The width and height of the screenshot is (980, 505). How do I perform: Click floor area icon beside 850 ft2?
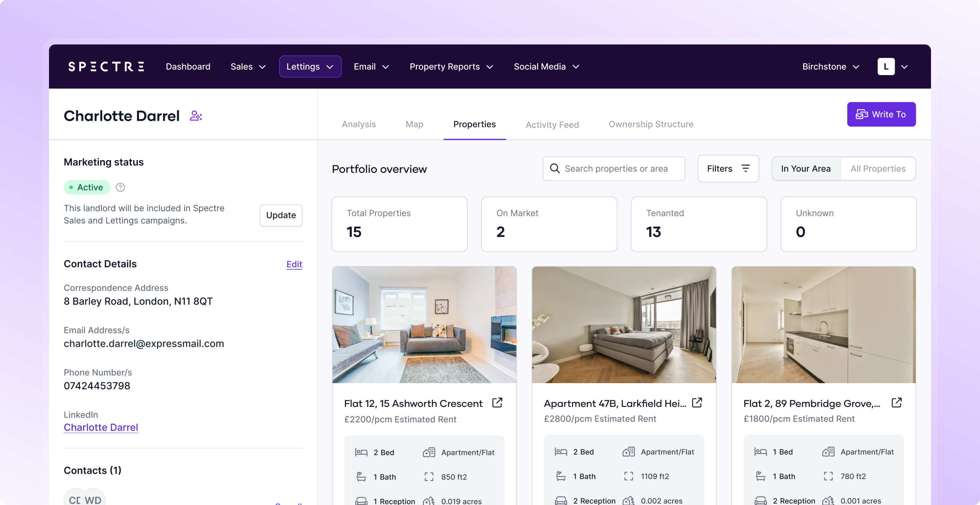click(429, 477)
